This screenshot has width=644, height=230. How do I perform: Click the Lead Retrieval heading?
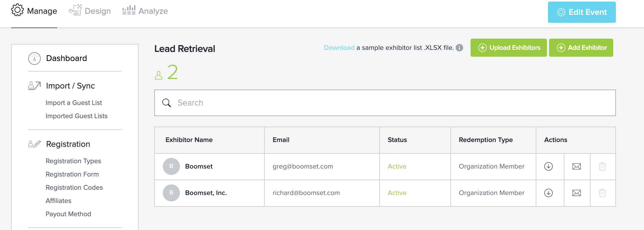pyautogui.click(x=185, y=49)
